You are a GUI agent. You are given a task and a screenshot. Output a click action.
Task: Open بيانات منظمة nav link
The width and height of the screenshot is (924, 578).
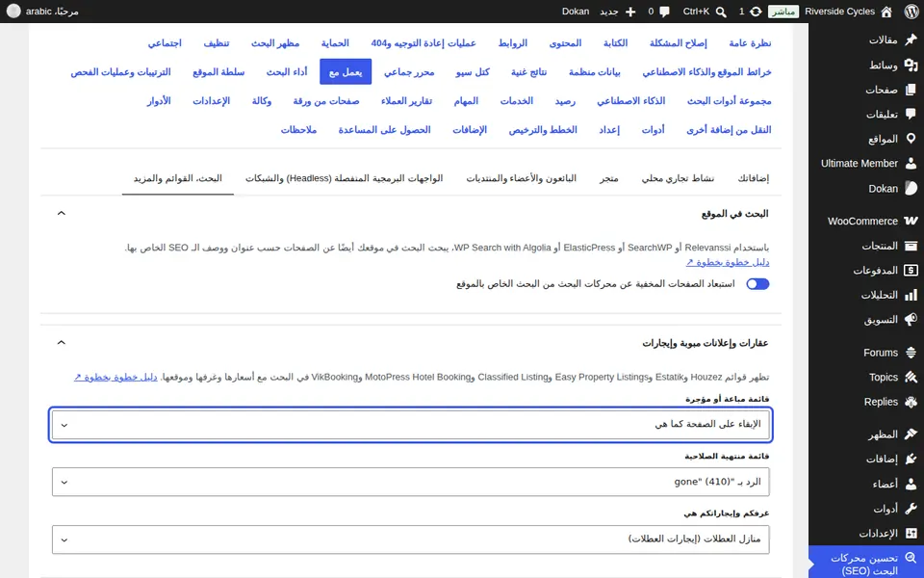[594, 72]
